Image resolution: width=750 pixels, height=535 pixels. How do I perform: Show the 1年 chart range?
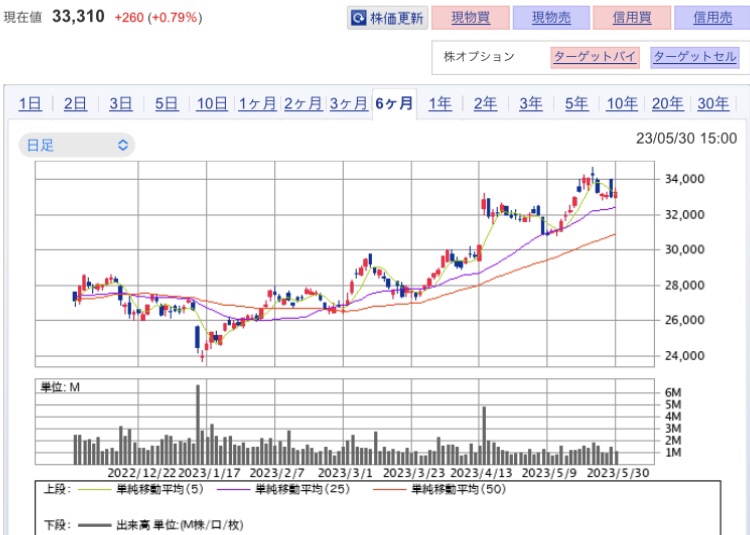[440, 103]
